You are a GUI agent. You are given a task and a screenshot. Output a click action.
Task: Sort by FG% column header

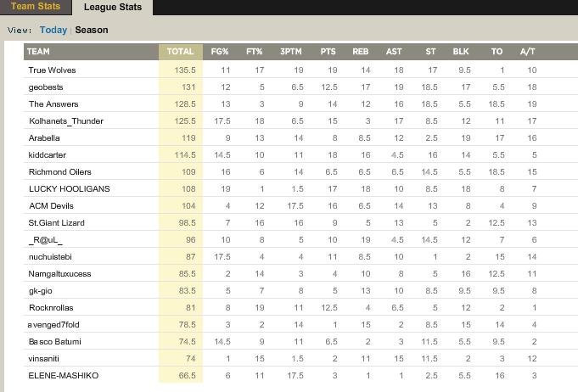point(222,52)
